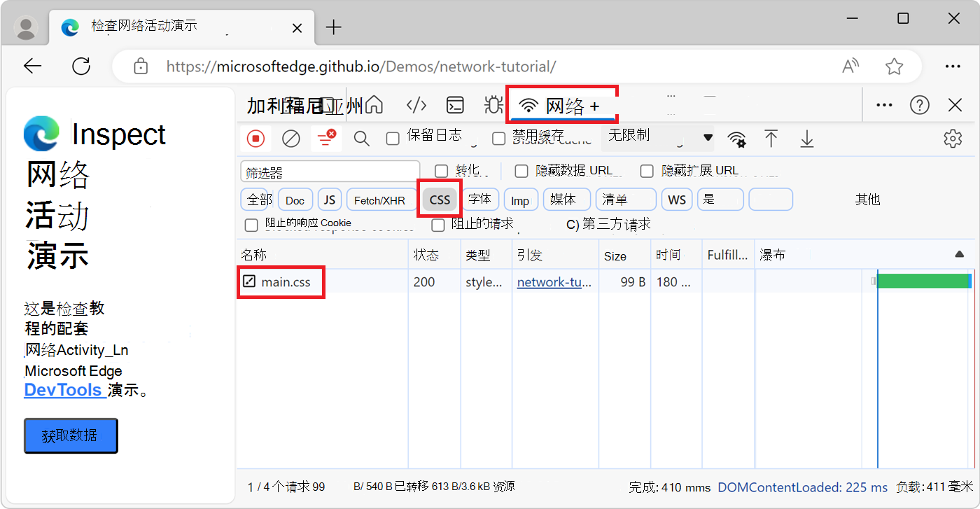The width and height of the screenshot is (980, 509).
Task: Open the Welcome (home) tool in DevTools
Action: [374, 105]
